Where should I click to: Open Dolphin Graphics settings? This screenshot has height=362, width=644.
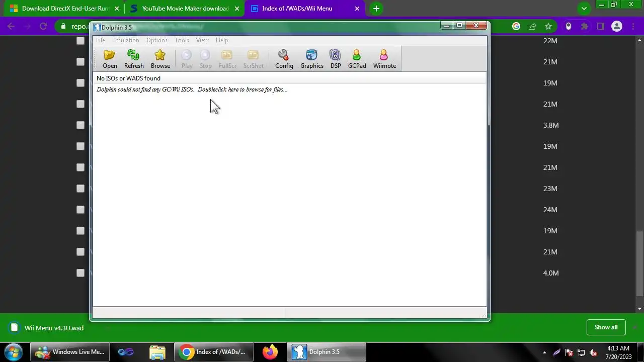click(312, 59)
